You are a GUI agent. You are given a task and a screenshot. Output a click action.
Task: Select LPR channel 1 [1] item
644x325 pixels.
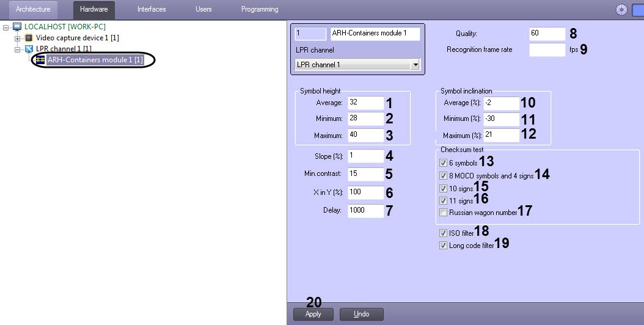click(x=64, y=49)
